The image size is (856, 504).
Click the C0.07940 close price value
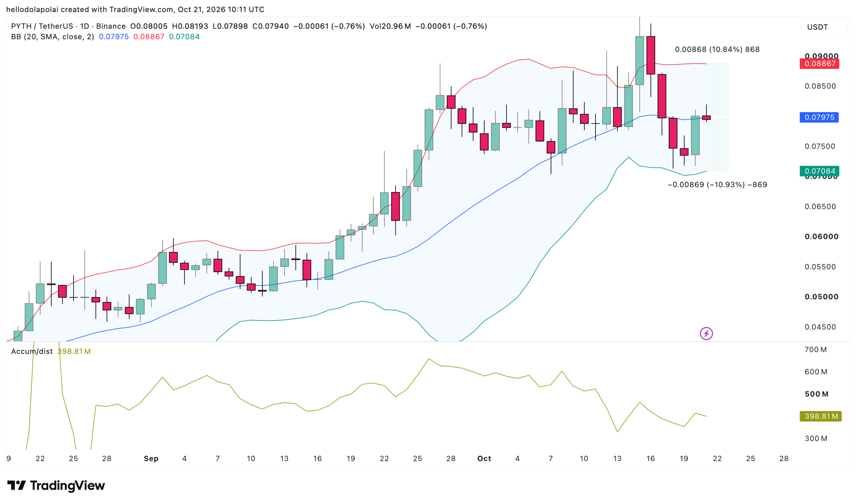tap(271, 26)
